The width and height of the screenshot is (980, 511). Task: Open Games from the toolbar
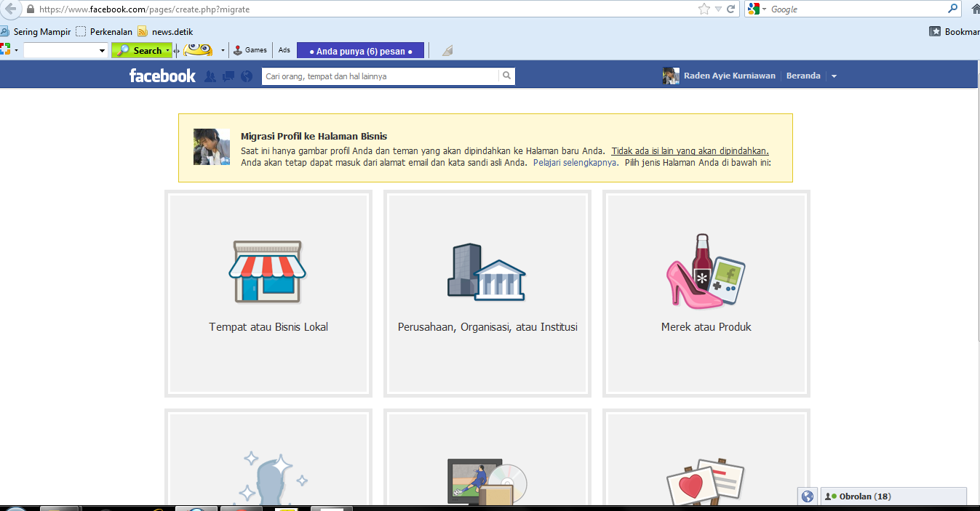click(250, 50)
